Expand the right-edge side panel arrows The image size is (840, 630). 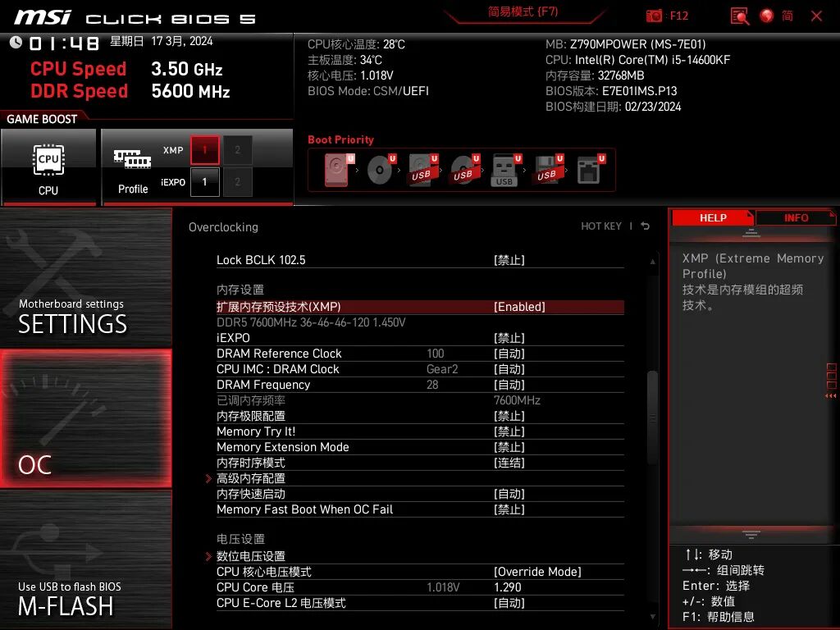point(831,396)
